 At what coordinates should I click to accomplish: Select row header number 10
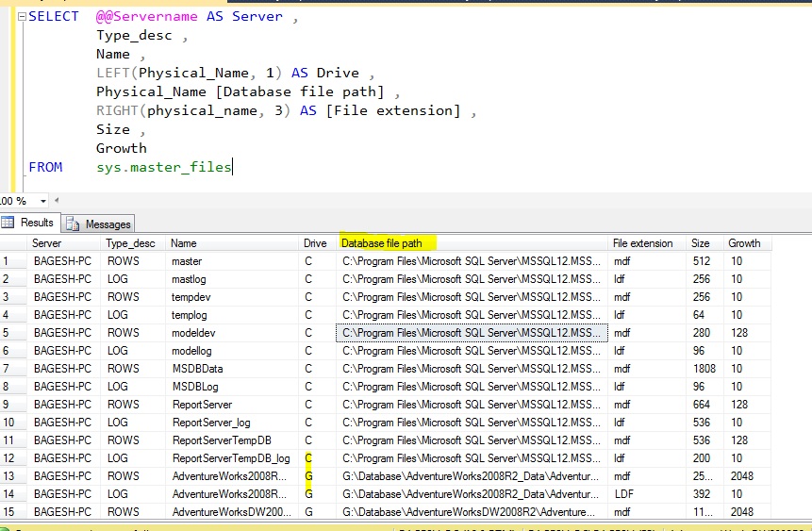(x=13, y=423)
